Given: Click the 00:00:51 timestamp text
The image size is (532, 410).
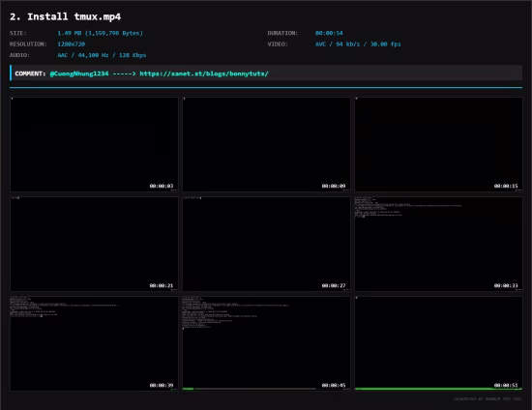Looking at the screenshot, I should click(x=506, y=385).
